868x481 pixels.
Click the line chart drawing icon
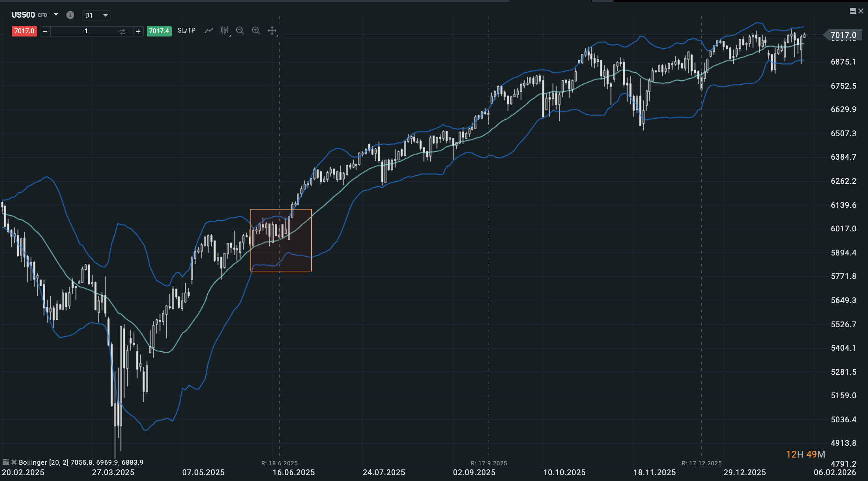pos(209,31)
